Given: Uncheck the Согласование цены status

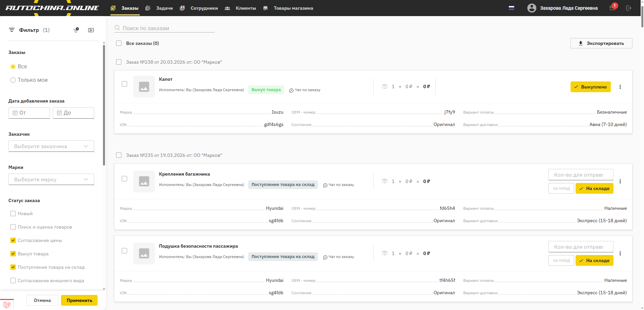Looking at the screenshot, I should coord(13,240).
